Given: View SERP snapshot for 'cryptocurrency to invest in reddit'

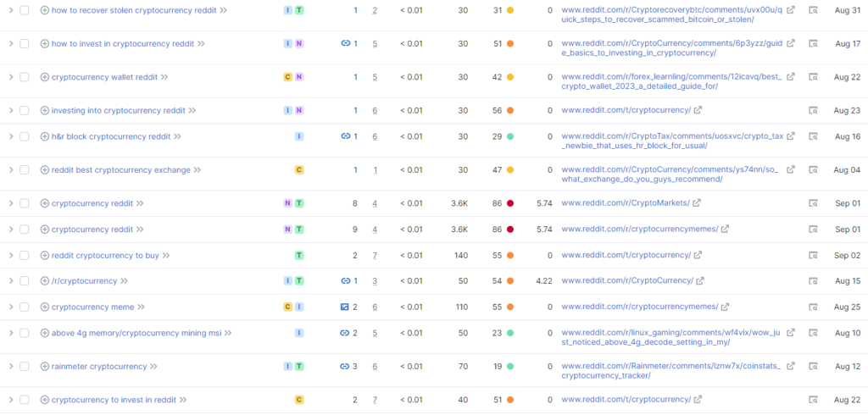Looking at the screenshot, I should [x=813, y=400].
